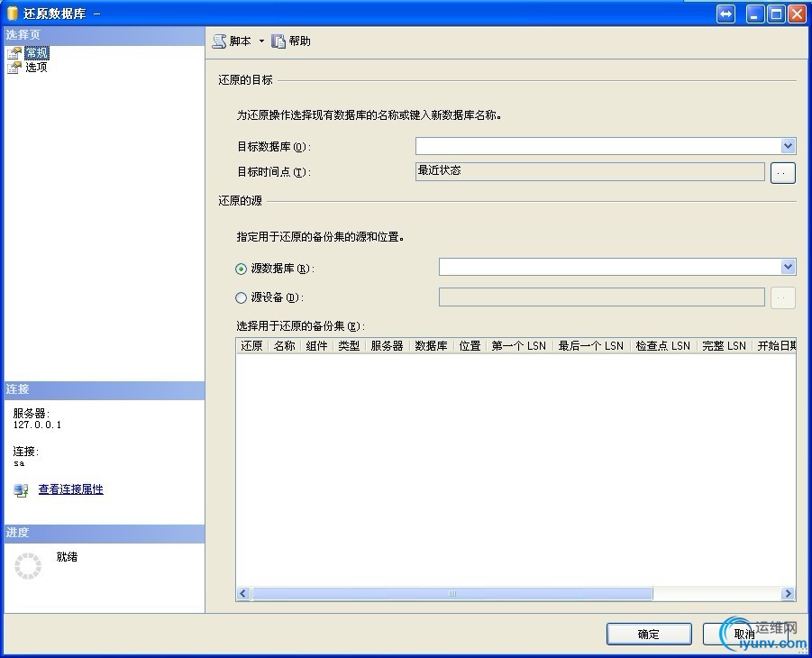Maximize the 还原数据库 window
Image resolution: width=812 pixels, height=658 pixels.
coord(776,14)
